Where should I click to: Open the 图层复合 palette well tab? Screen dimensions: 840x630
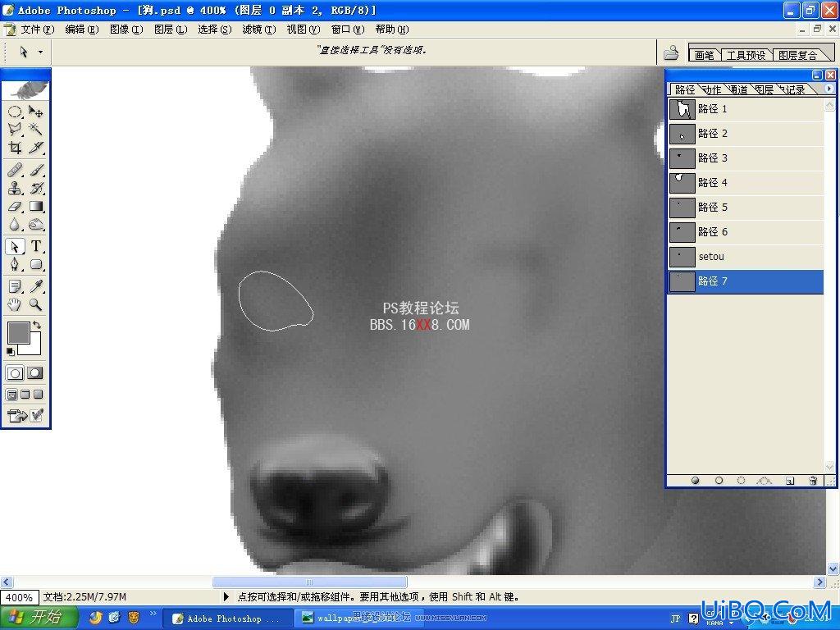click(797, 55)
